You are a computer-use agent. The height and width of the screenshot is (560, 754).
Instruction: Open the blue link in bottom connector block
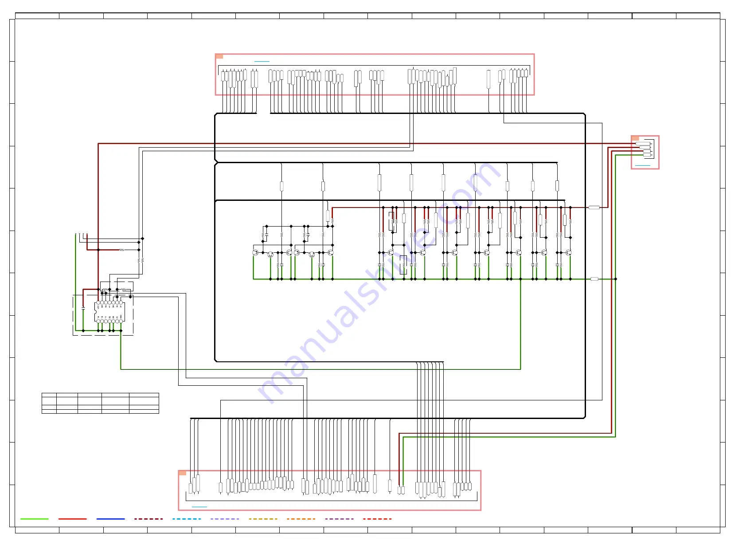[199, 506]
